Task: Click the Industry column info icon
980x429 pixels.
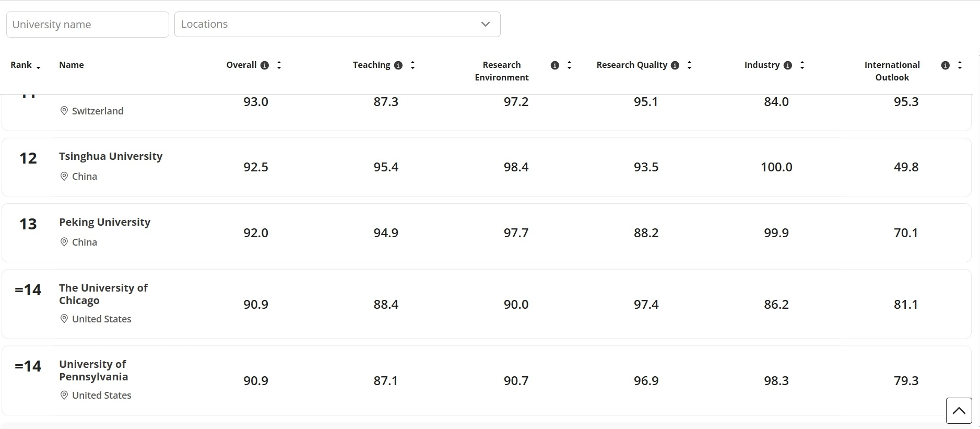Action: pyautogui.click(x=788, y=65)
